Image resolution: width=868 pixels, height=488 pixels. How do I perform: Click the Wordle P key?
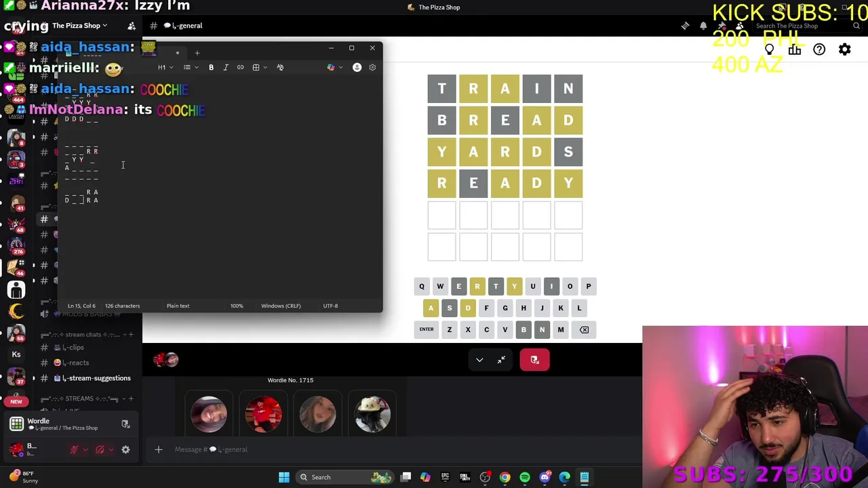pos(589,286)
